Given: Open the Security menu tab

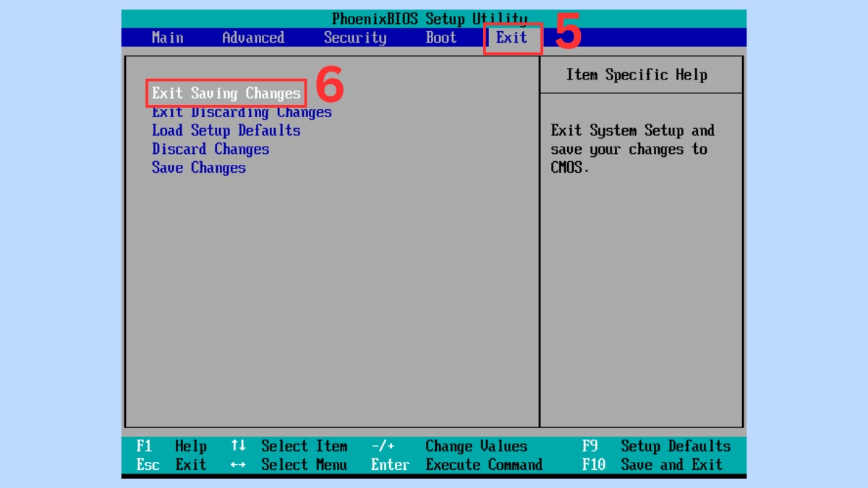Looking at the screenshot, I should (355, 38).
